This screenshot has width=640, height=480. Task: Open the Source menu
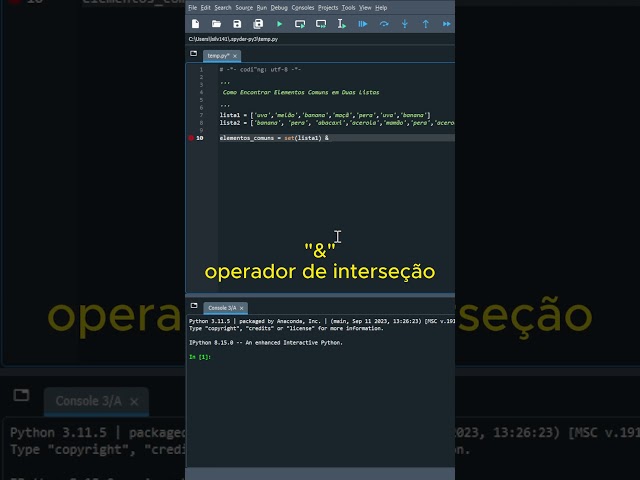click(244, 8)
